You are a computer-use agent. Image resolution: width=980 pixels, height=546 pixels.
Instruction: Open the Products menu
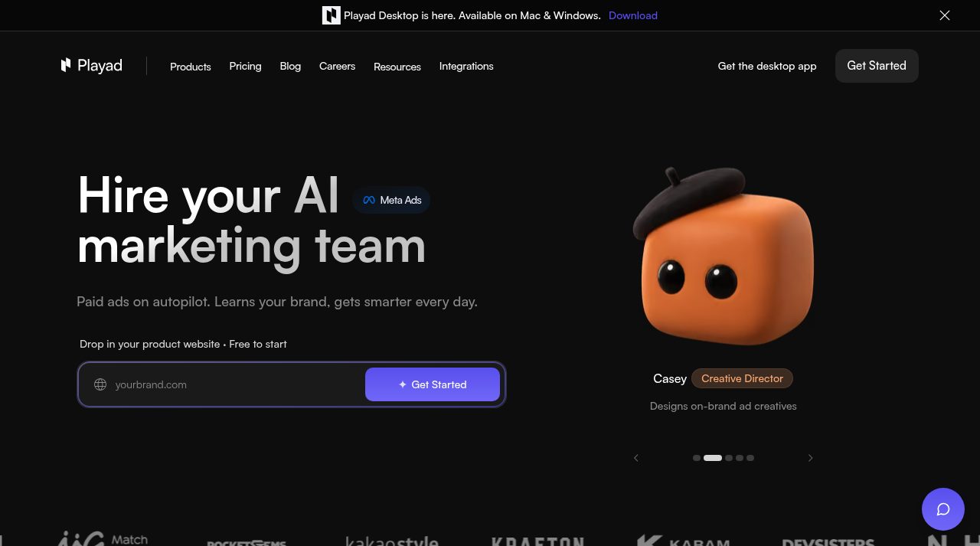click(191, 67)
